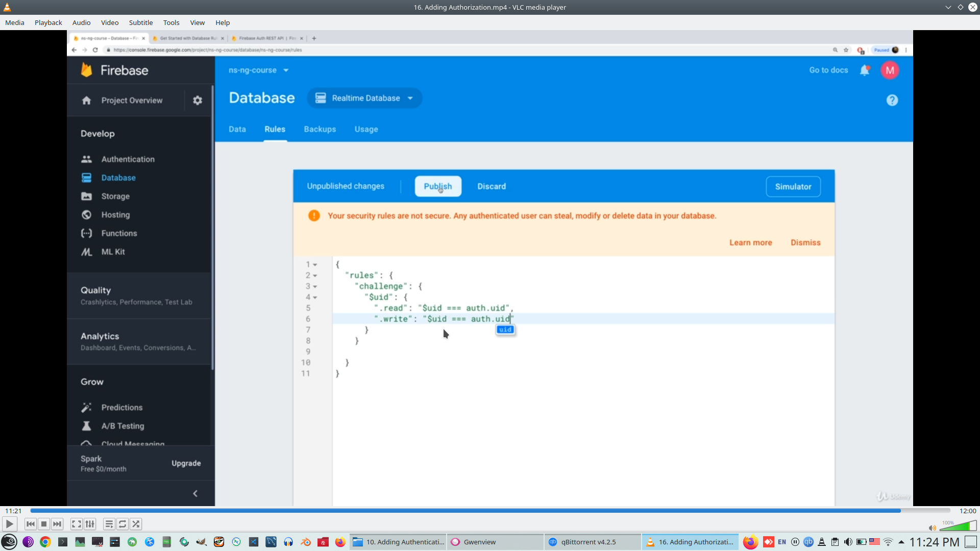Open the Subtitle menu
Screen dimensions: 980x551
pyautogui.click(x=140, y=22)
